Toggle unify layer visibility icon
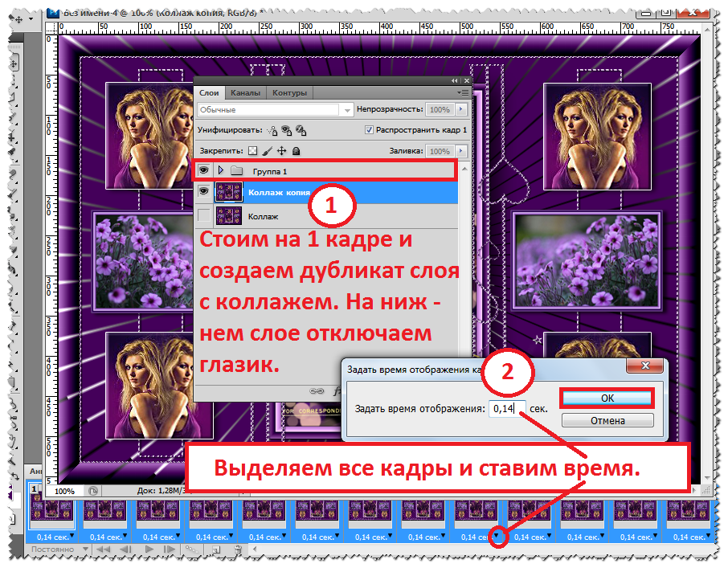 287,131
